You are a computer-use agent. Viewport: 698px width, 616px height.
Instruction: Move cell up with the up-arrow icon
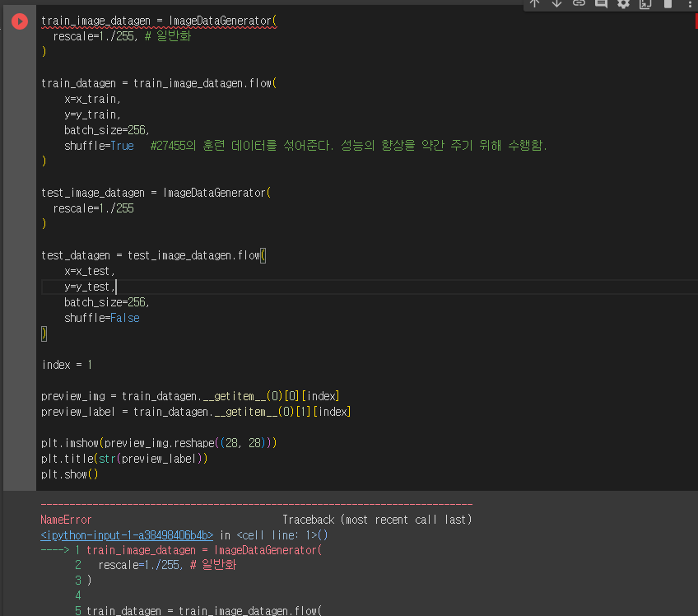tap(535, 3)
